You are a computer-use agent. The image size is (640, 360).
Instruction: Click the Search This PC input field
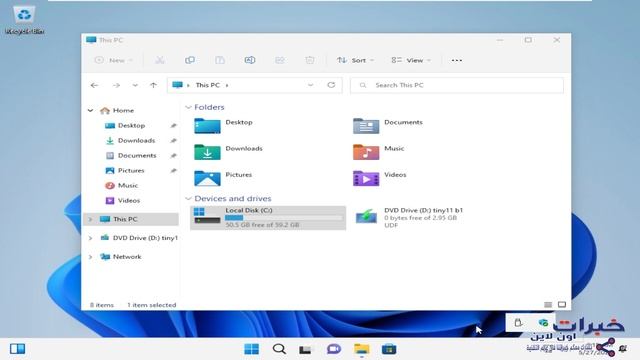tap(457, 85)
